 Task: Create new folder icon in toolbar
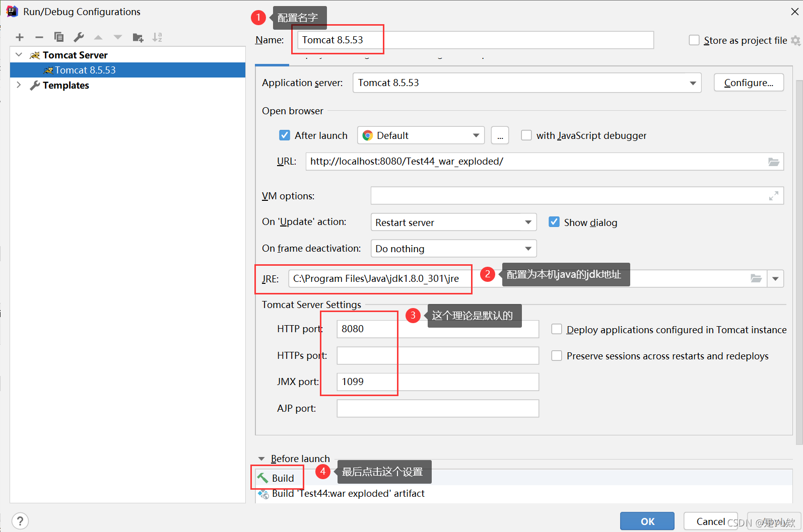click(x=138, y=37)
